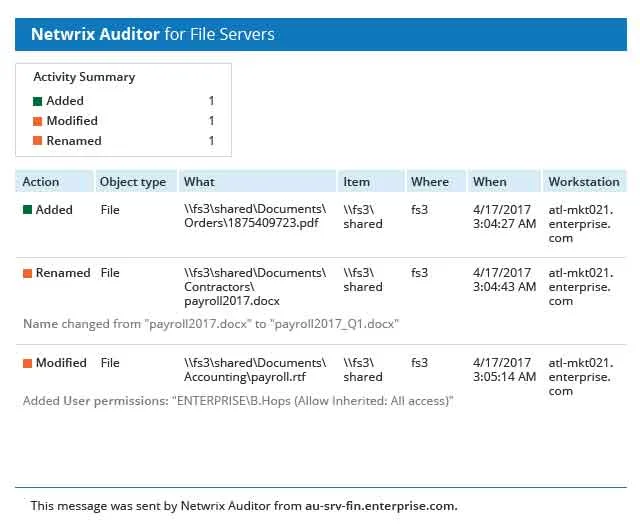The image size is (640, 530).
Task: Click \\fs3\shared item in the Modified row
Action: coord(363,370)
